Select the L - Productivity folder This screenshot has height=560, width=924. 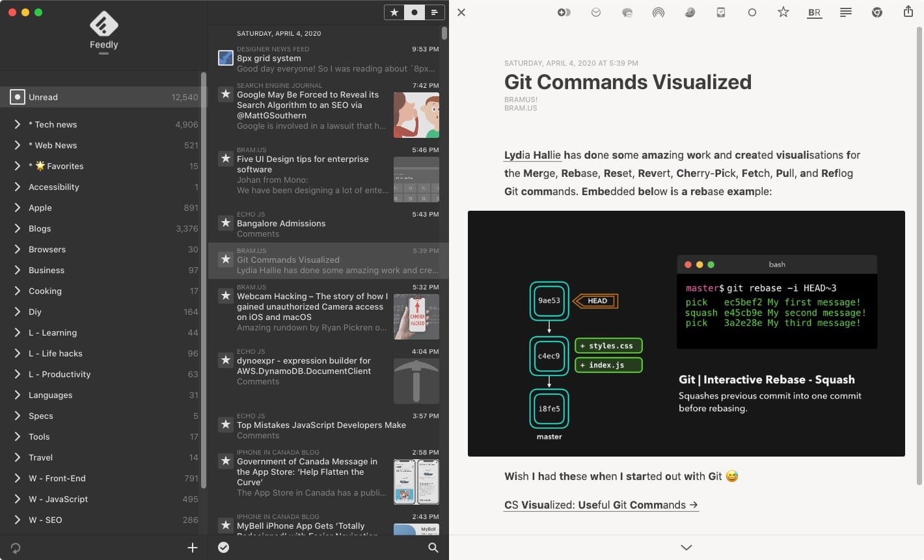click(x=104, y=374)
